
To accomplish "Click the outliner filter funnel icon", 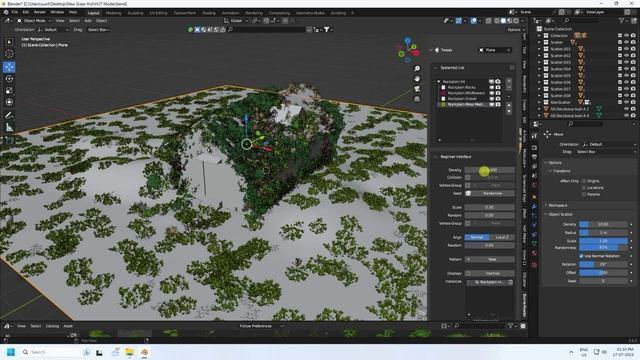I will pos(621,20).
